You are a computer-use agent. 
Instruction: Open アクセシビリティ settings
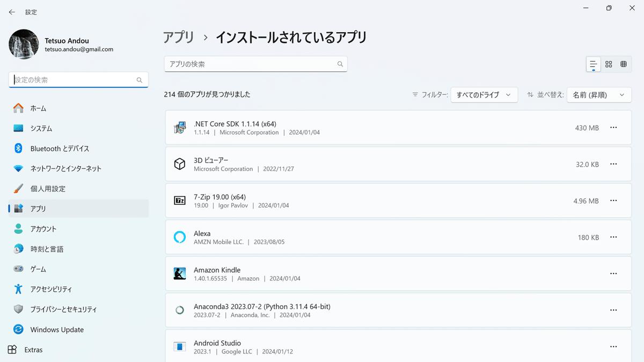78,289
